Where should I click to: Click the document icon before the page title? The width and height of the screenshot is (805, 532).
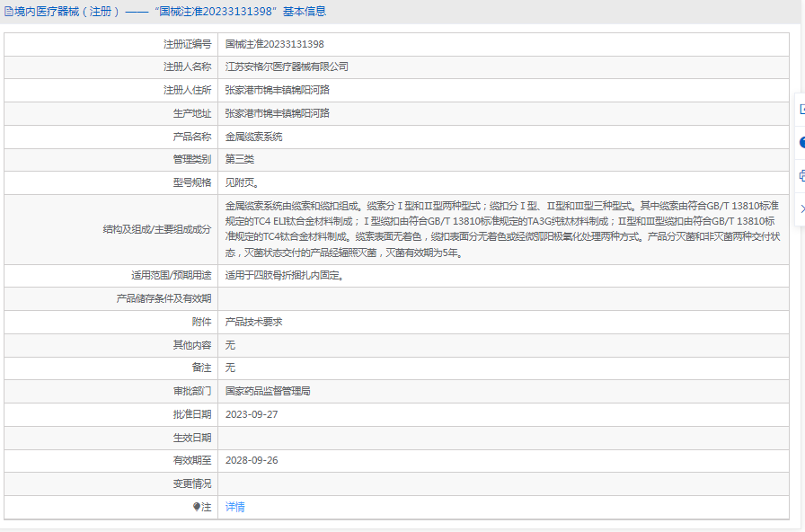coord(9,12)
